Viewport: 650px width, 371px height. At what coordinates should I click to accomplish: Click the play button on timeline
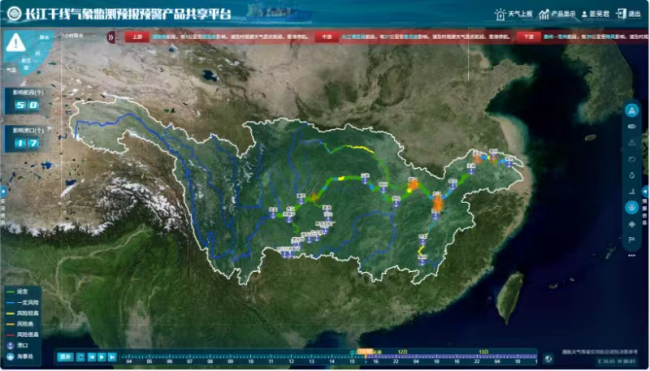102,357
